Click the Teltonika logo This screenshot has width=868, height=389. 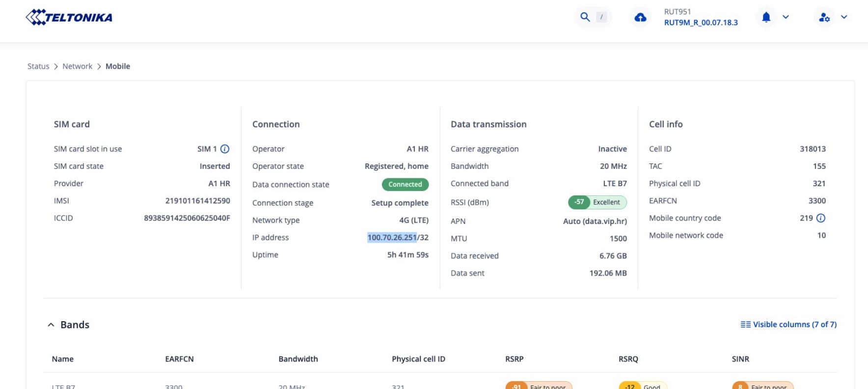[x=69, y=18]
